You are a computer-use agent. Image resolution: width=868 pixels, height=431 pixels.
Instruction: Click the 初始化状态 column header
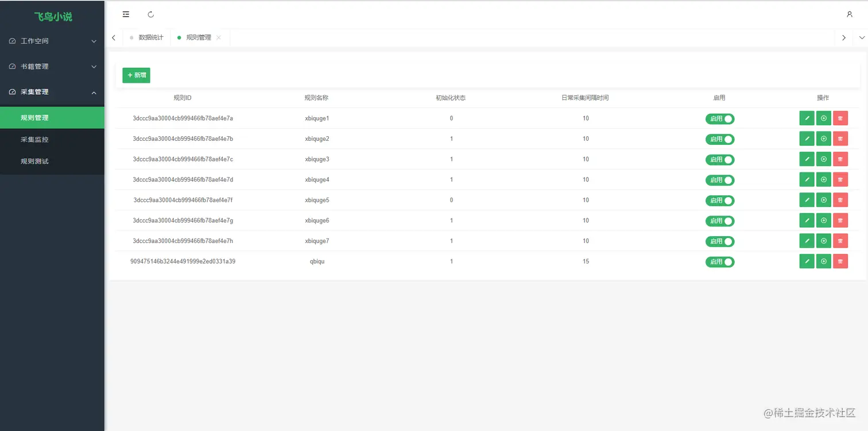[x=451, y=98]
